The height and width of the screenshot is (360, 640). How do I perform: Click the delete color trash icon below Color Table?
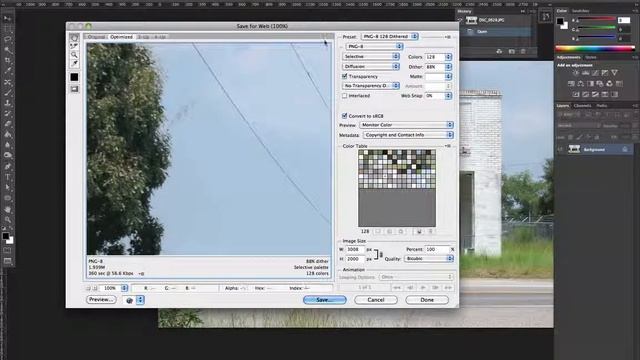coord(430,231)
